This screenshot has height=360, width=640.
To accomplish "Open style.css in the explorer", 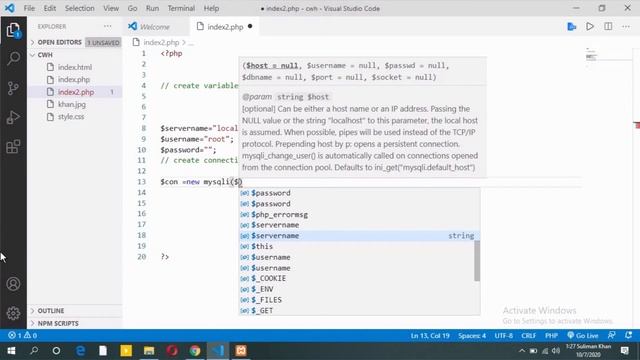I will tap(71, 117).
